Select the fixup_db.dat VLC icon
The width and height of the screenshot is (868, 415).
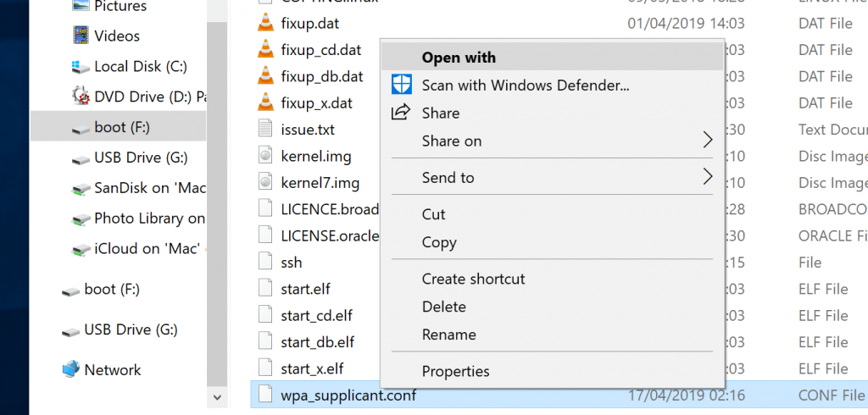(266, 76)
